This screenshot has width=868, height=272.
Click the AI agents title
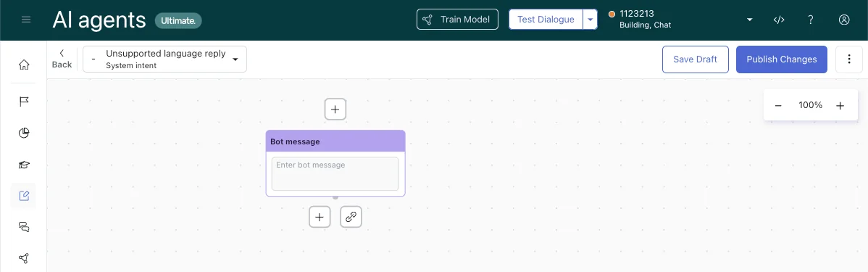tap(99, 20)
